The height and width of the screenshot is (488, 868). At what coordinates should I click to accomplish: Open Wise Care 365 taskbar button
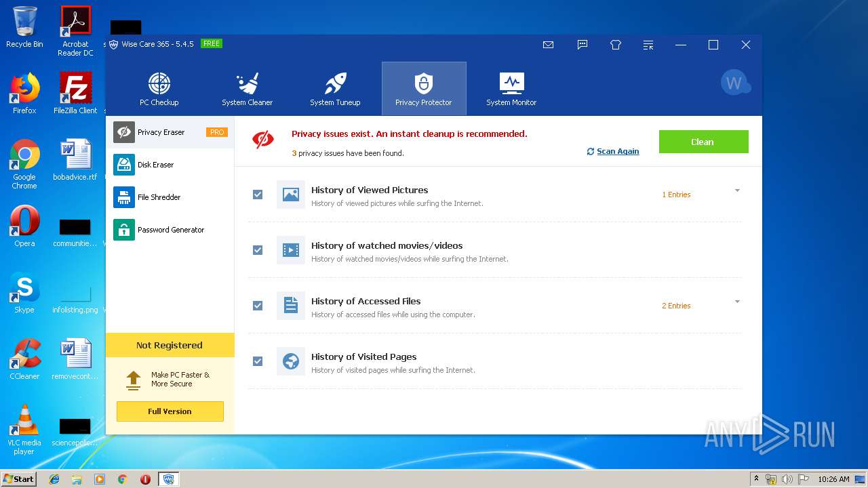pos(169,479)
